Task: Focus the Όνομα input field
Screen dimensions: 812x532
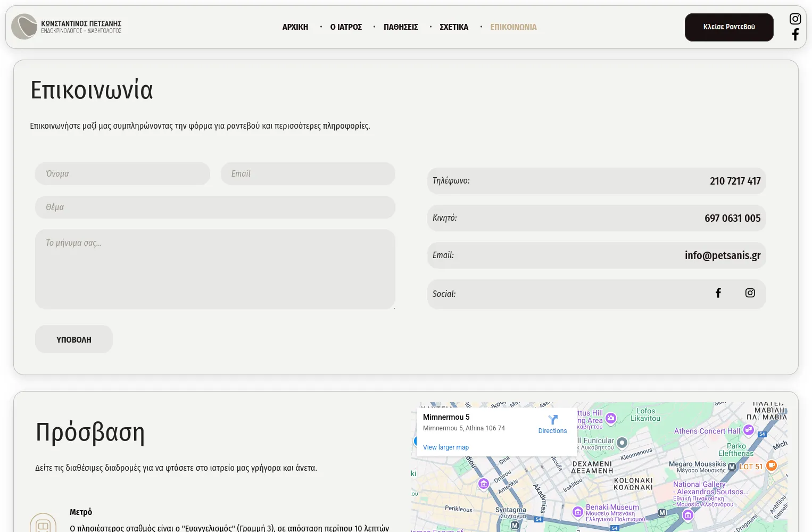Action: coord(122,174)
